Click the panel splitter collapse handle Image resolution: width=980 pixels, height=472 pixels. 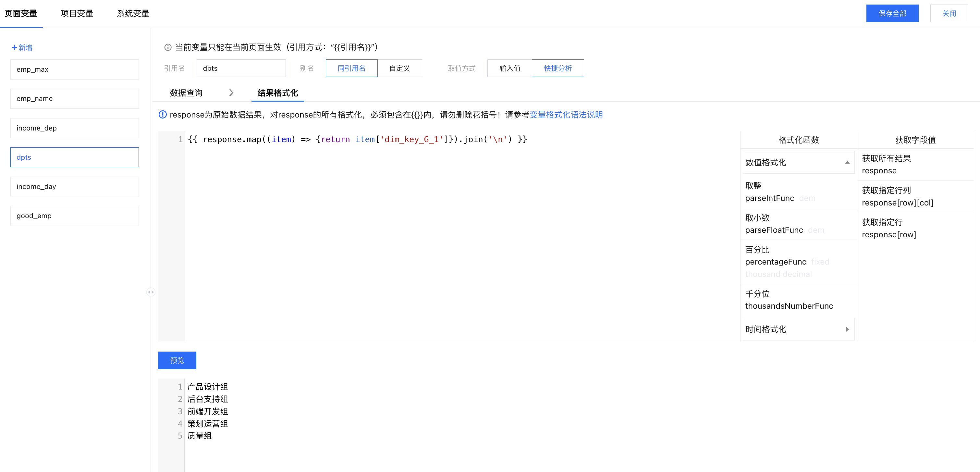[x=151, y=292]
